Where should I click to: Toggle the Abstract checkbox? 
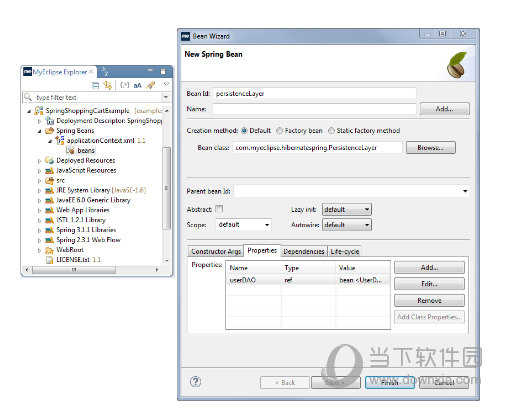click(x=219, y=209)
